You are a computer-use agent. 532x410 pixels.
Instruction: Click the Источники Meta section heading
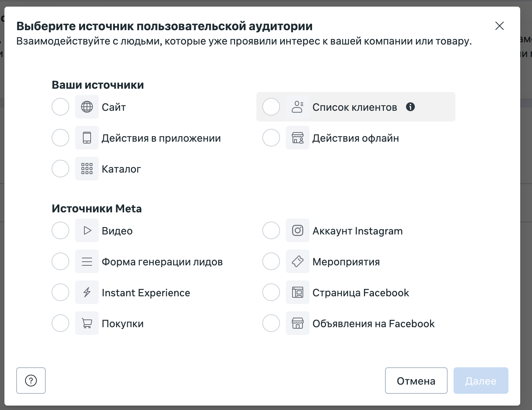[97, 208]
